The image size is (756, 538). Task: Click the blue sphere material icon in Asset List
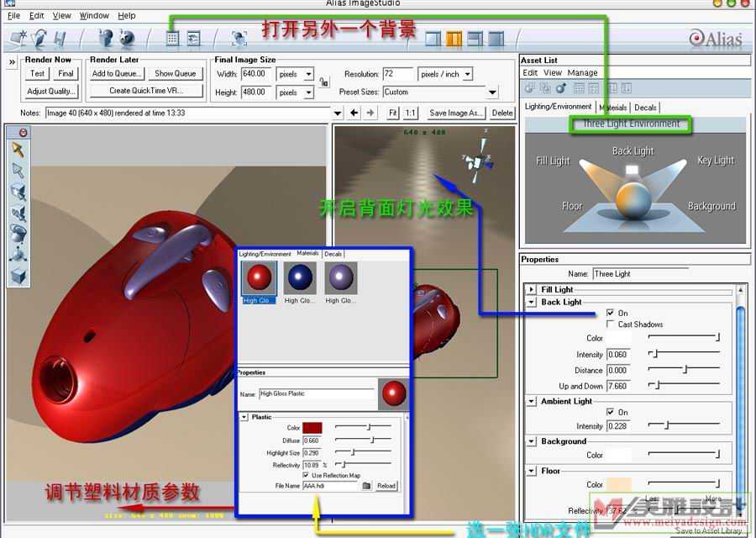(x=561, y=88)
